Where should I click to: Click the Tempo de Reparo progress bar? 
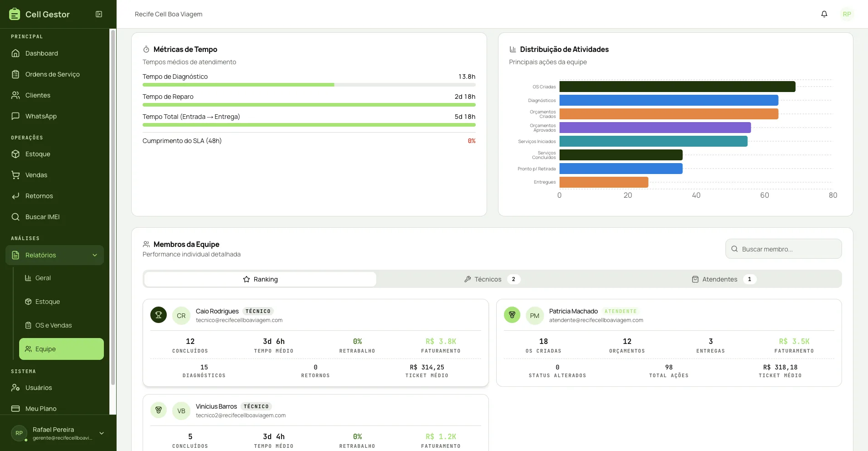309,105
